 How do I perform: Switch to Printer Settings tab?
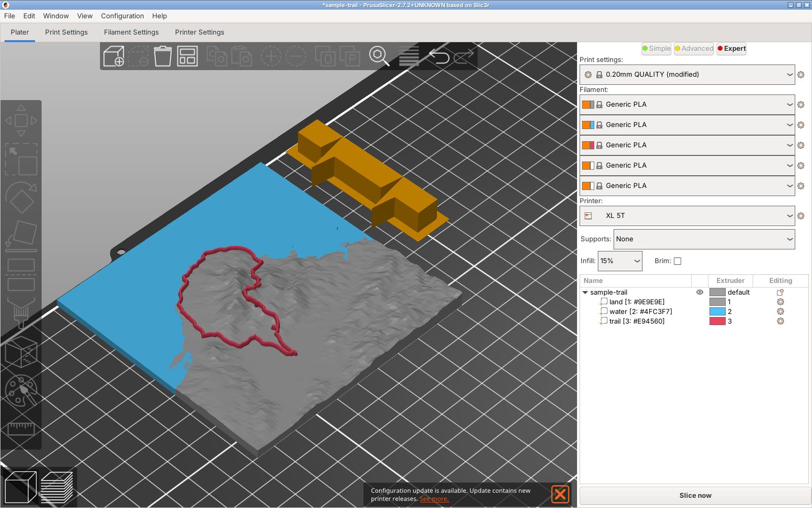pos(199,32)
